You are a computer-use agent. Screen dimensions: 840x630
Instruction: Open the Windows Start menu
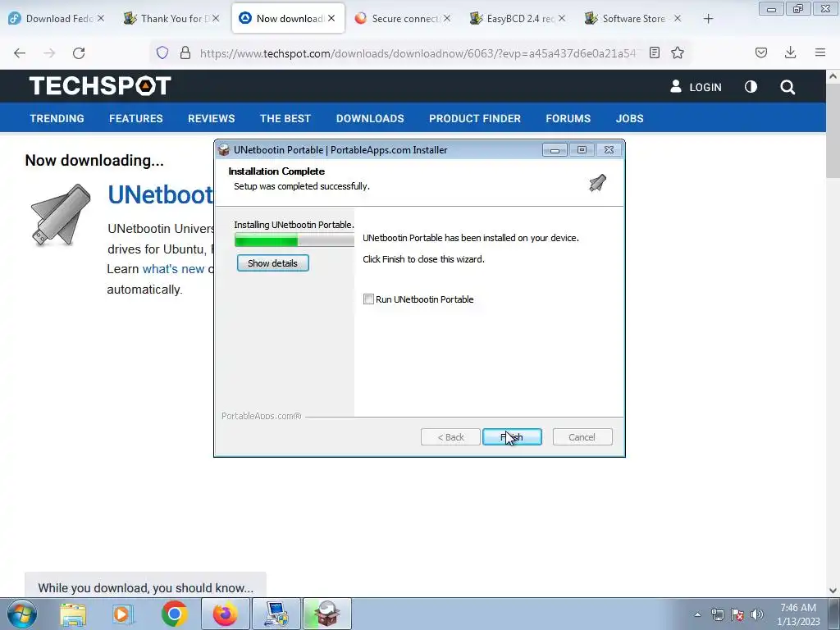coord(22,614)
